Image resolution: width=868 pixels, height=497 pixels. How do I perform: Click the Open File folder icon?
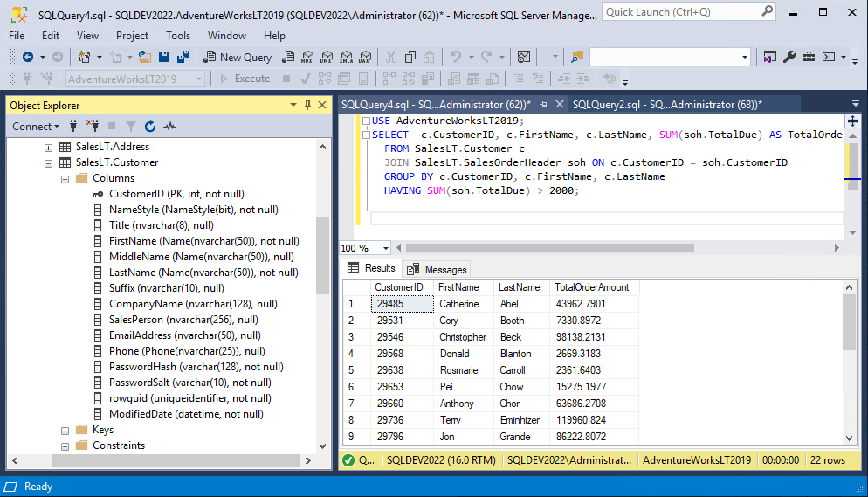144,57
